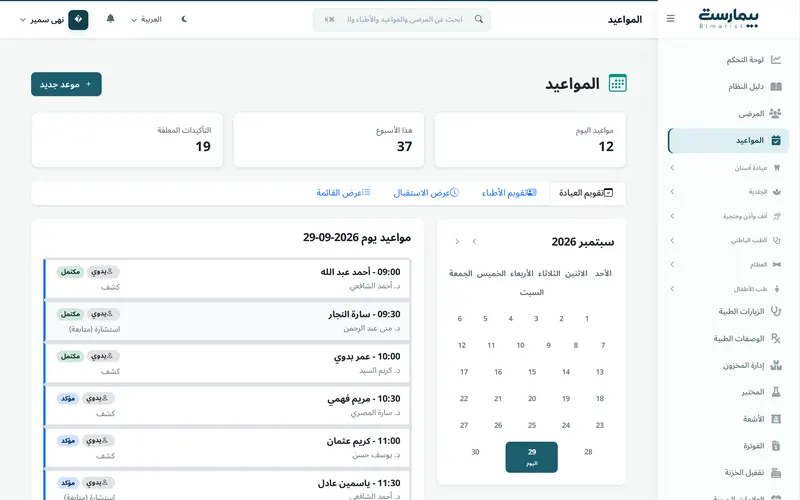Open التأكيدات المعلقة stat card
The image size is (800, 500).
[x=127, y=140]
